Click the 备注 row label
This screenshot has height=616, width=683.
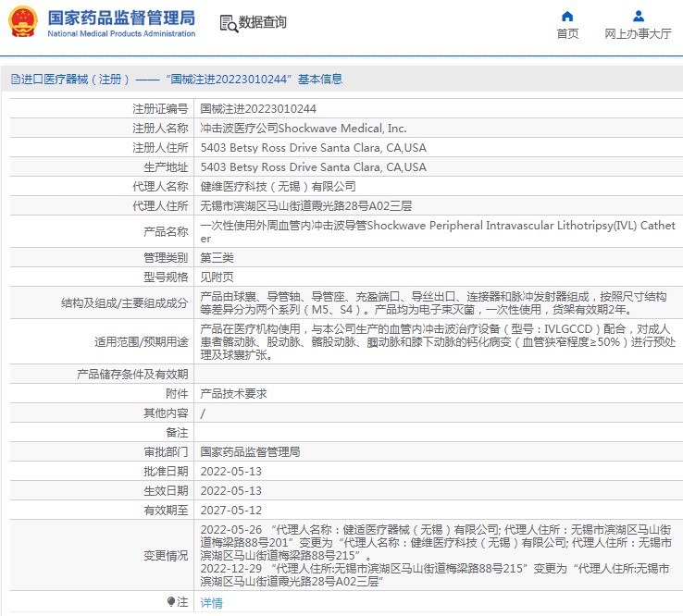tap(177, 432)
